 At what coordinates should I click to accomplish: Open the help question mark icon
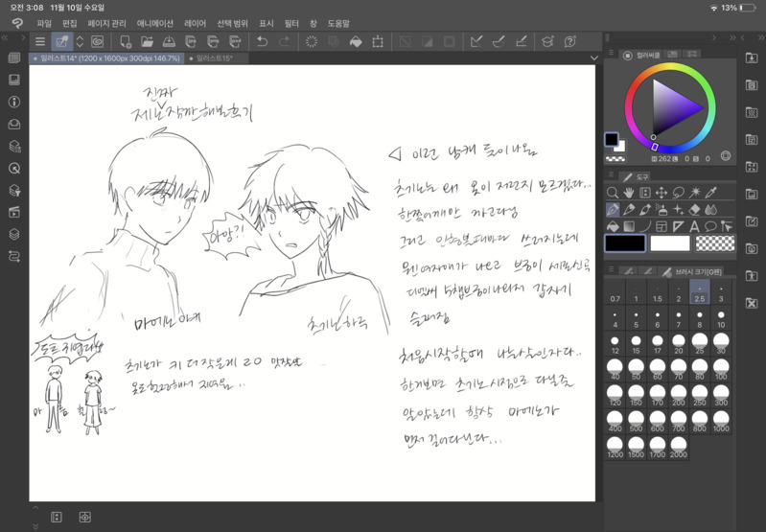pos(569,42)
